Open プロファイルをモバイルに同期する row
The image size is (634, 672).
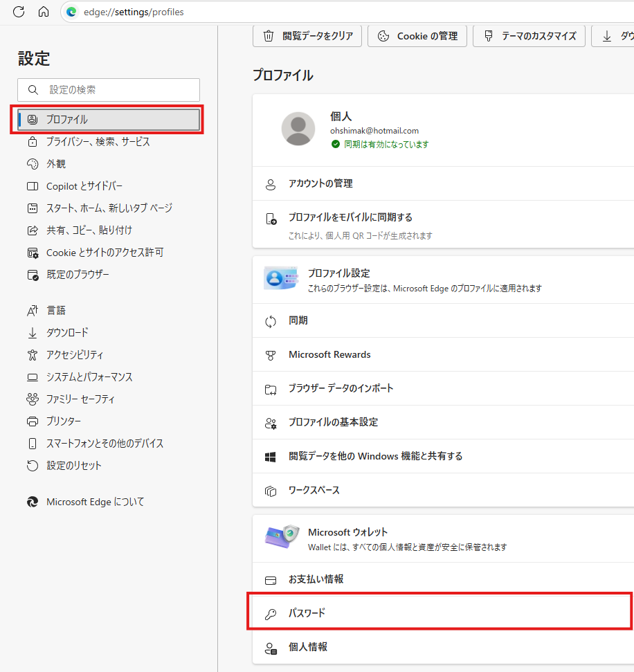[443, 224]
